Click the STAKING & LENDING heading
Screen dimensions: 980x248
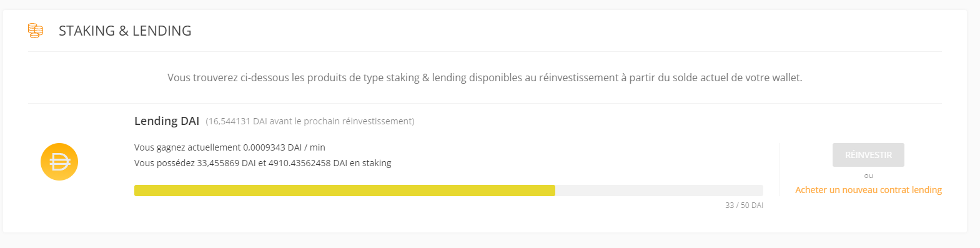click(x=125, y=31)
